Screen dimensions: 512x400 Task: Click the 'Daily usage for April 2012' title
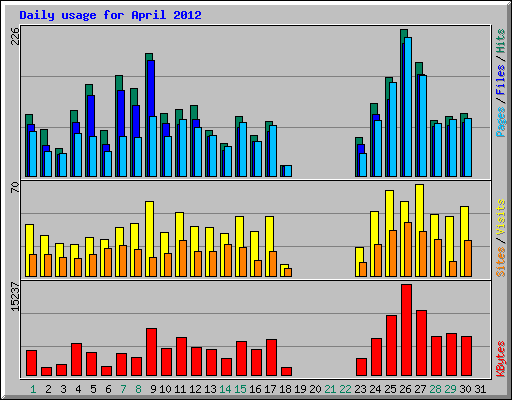tap(110, 15)
